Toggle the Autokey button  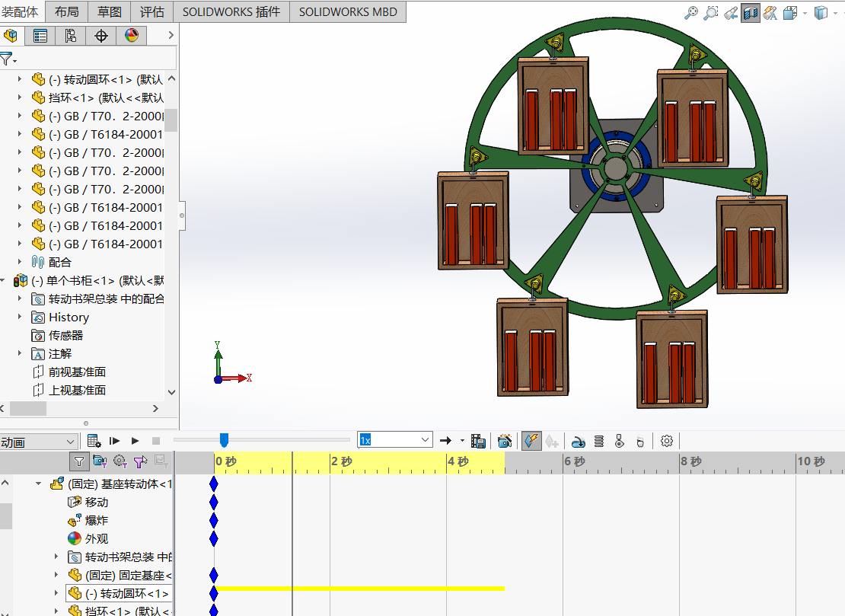tap(531, 441)
